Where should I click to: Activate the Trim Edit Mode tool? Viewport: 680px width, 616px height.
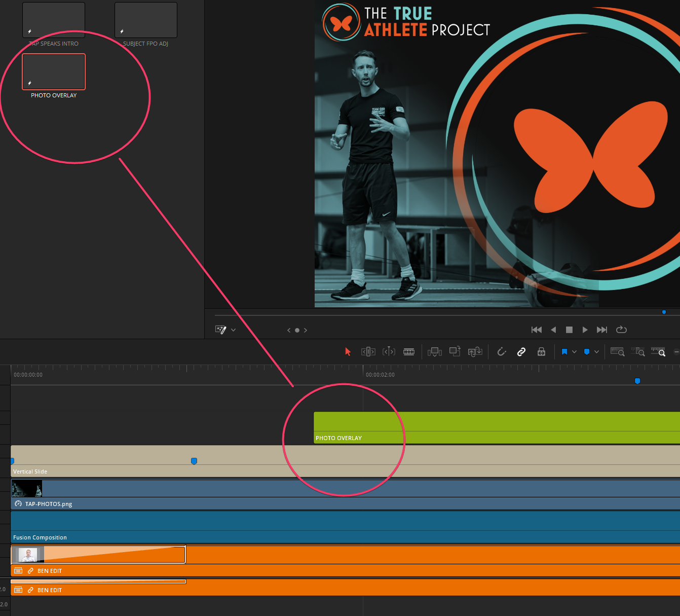pos(368,351)
